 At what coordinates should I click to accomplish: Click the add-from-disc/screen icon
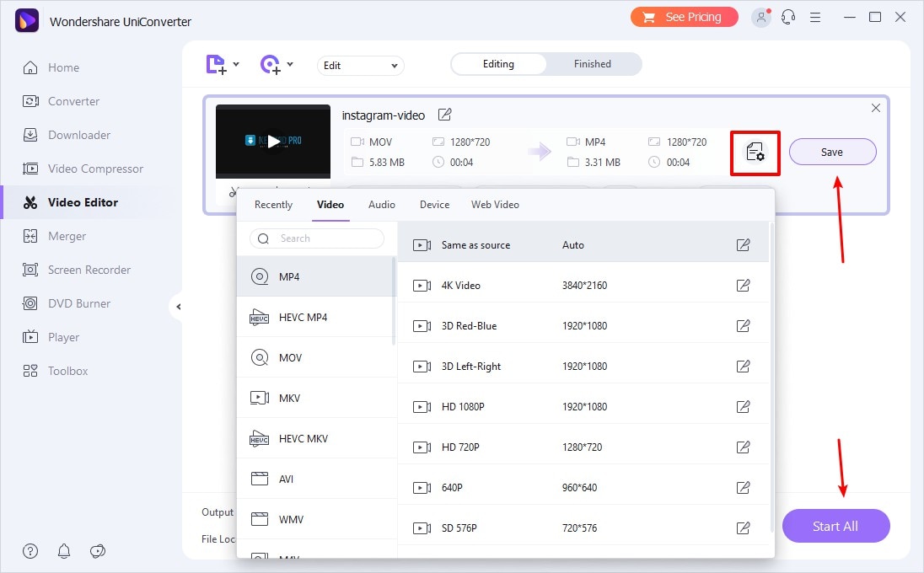point(270,65)
